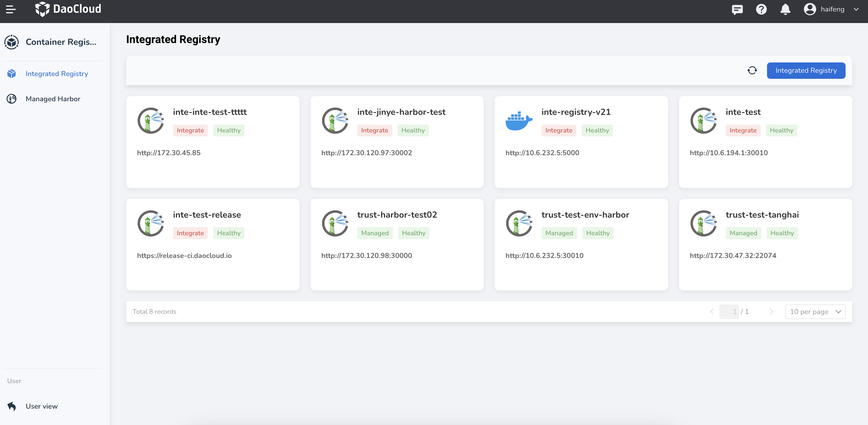Click the Harbor logo on inte-test-release card

[151, 223]
